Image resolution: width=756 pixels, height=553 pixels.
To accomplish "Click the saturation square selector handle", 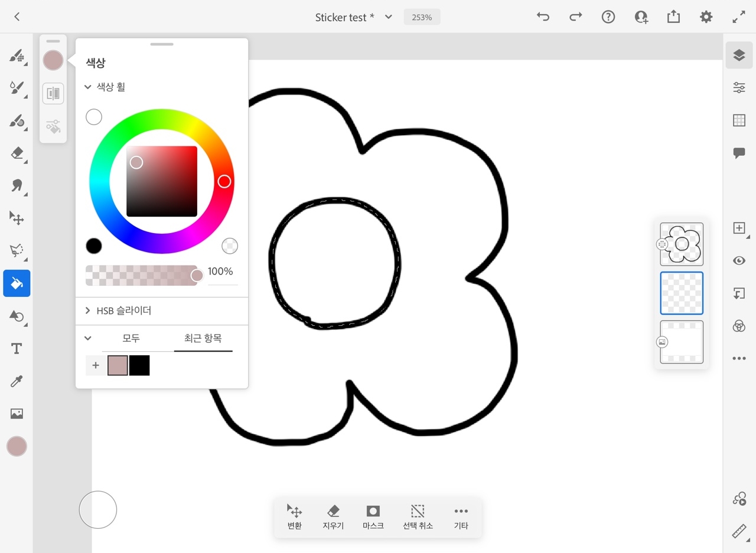I will point(136,162).
